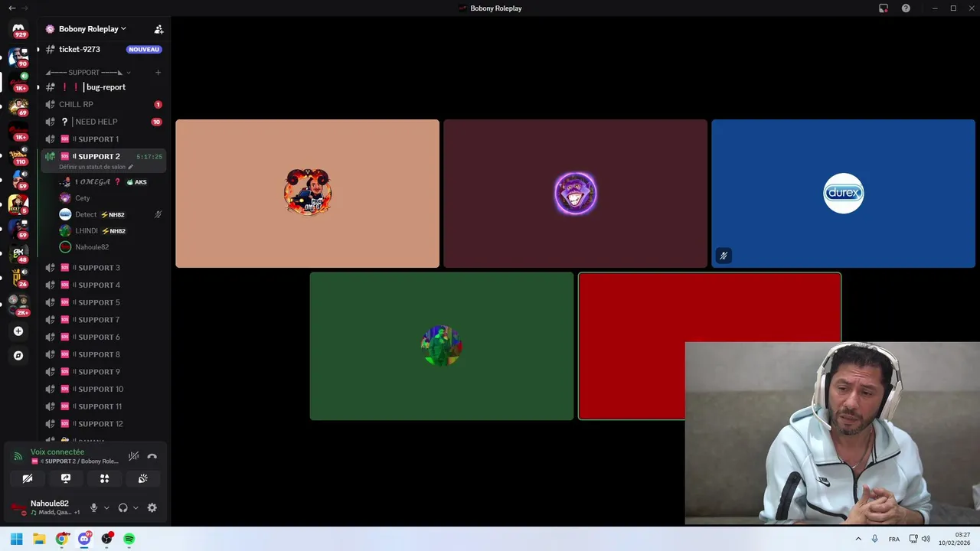Join the SUPPORT 5 voice channel

(103, 302)
